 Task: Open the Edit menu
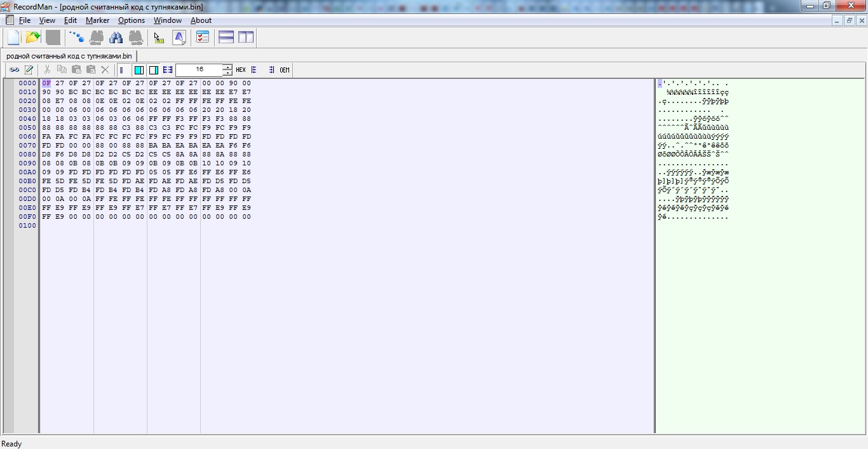(71, 20)
